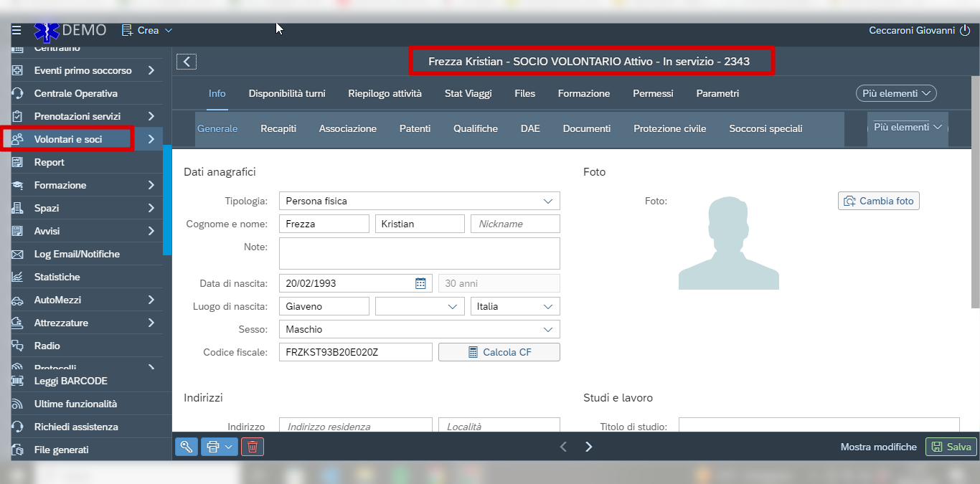980x484 pixels.
Task: Open the key icon button in the bottom toolbar
Action: [x=187, y=447]
